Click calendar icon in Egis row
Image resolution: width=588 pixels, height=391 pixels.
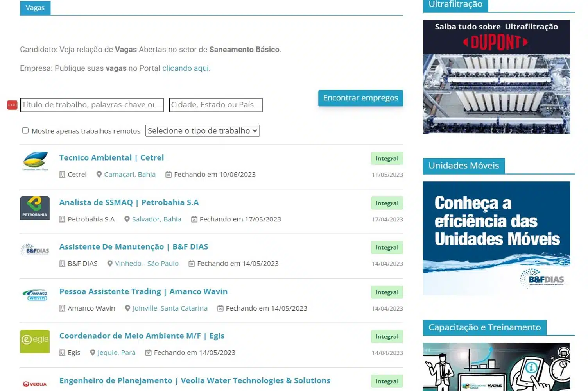[149, 353]
